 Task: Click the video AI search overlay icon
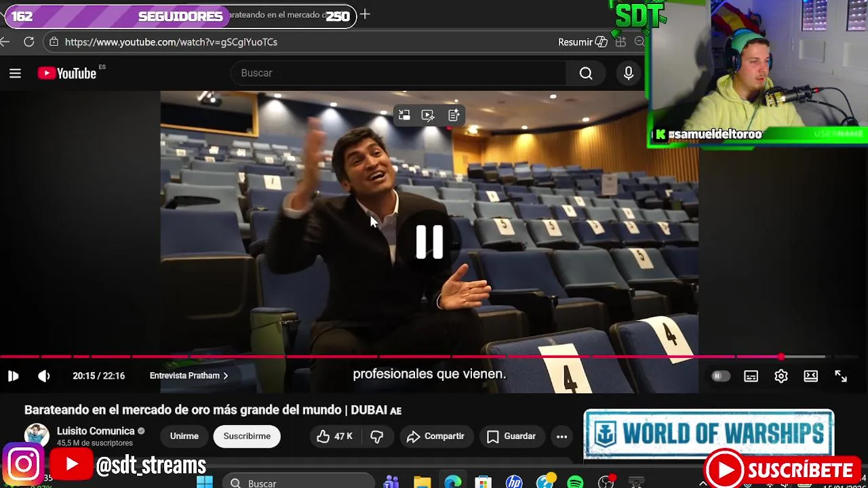[428, 115]
